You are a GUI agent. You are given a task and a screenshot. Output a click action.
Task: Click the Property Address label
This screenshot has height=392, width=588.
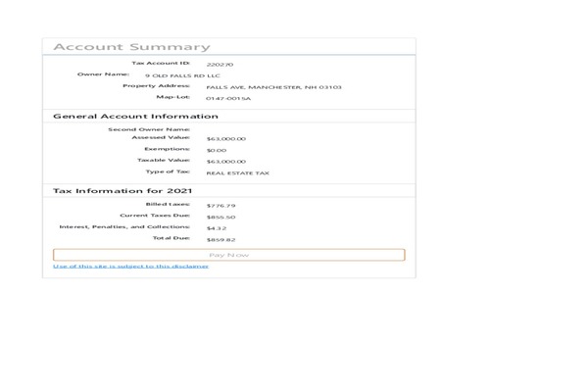[156, 85]
